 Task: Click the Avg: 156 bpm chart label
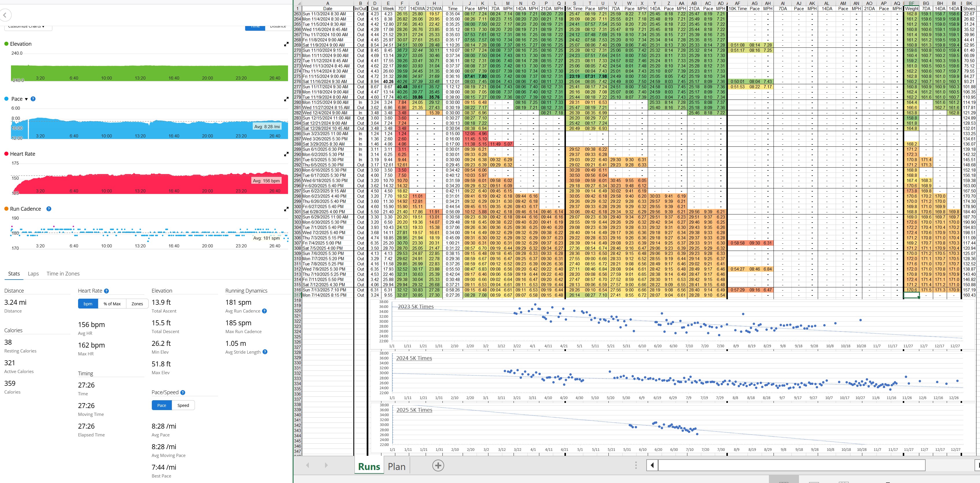point(266,181)
